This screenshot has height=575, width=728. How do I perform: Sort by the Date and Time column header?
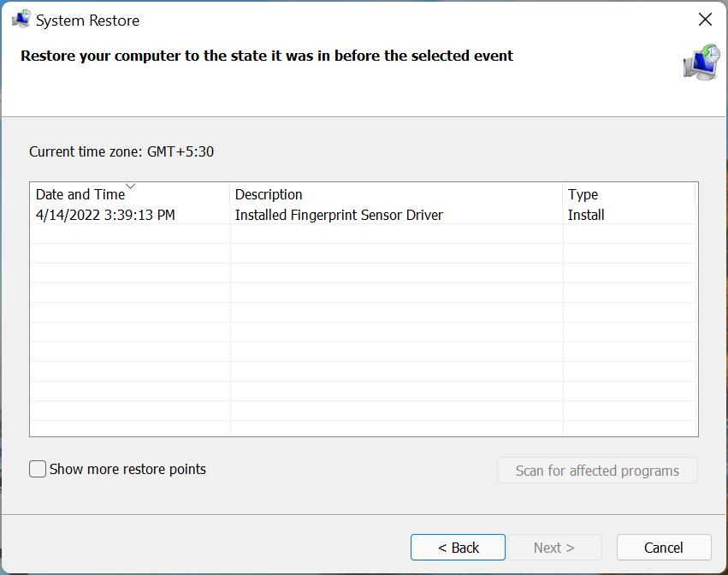(x=80, y=195)
